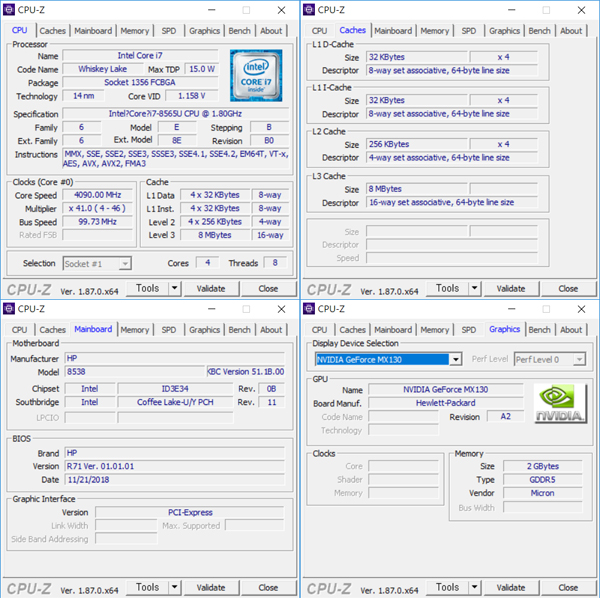The image size is (600, 598).
Task: Click GPU memory Size 2 GBytes
Action: coord(543,466)
